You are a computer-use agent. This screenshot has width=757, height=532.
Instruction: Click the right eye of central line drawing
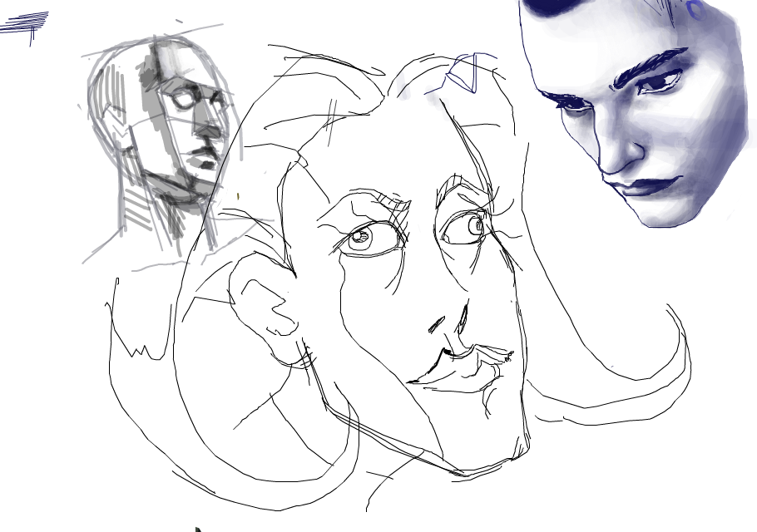point(468,227)
